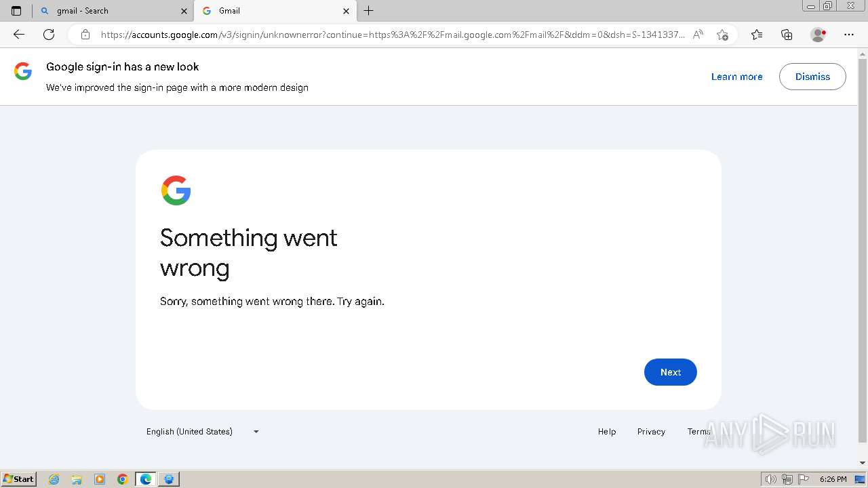The height and width of the screenshot is (488, 868).
Task: Open the tab actions menu icon
Action: [16, 11]
